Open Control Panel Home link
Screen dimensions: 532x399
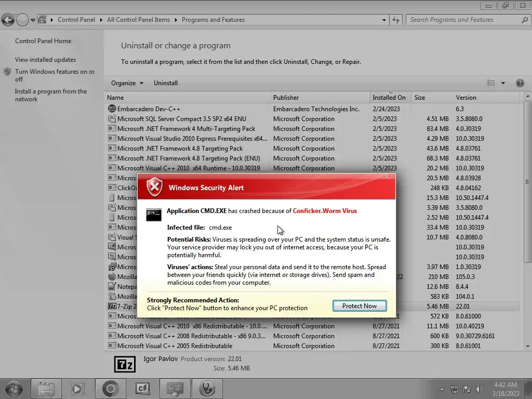(43, 41)
